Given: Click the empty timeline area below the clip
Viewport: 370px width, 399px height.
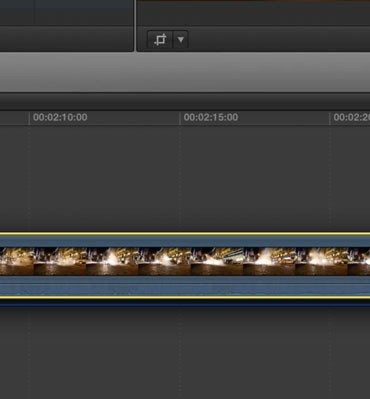Looking at the screenshot, I should [x=185, y=353].
